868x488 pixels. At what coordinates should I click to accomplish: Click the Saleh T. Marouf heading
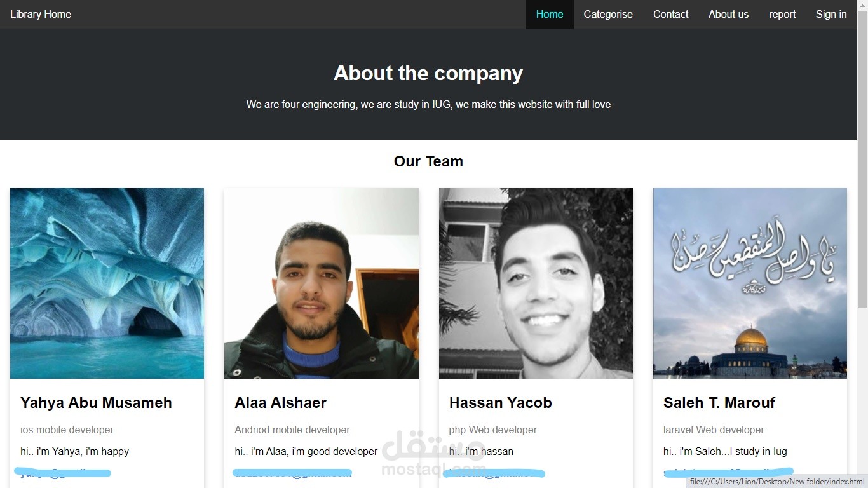719,403
